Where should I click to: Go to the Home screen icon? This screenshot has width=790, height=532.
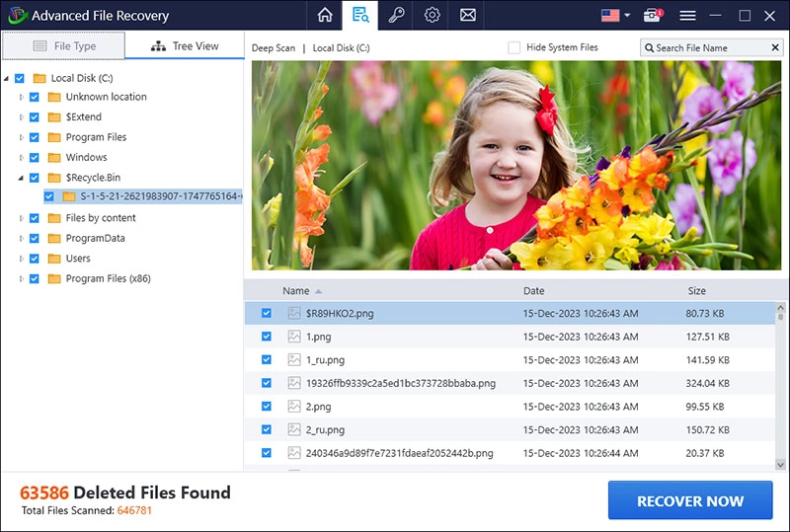325,15
